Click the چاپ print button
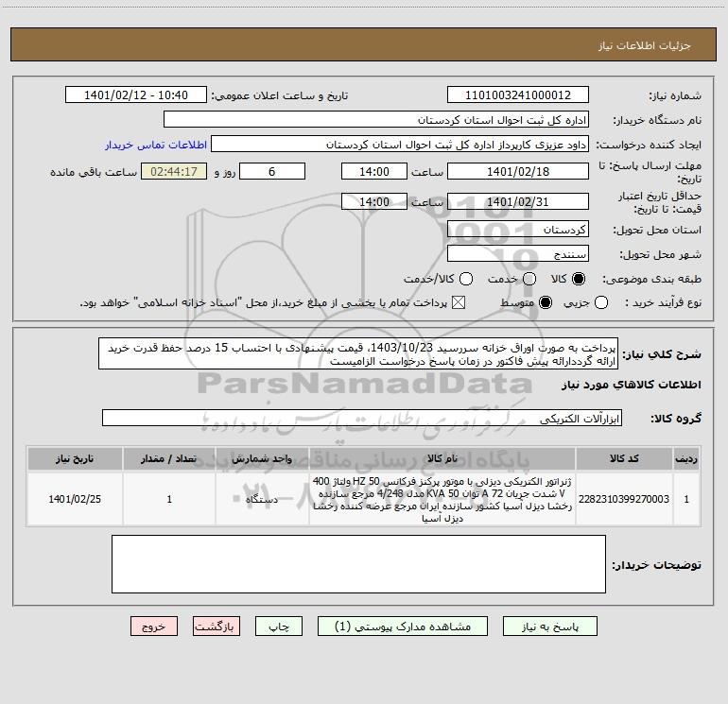Viewport: 728px width, 704px height. coord(279,627)
